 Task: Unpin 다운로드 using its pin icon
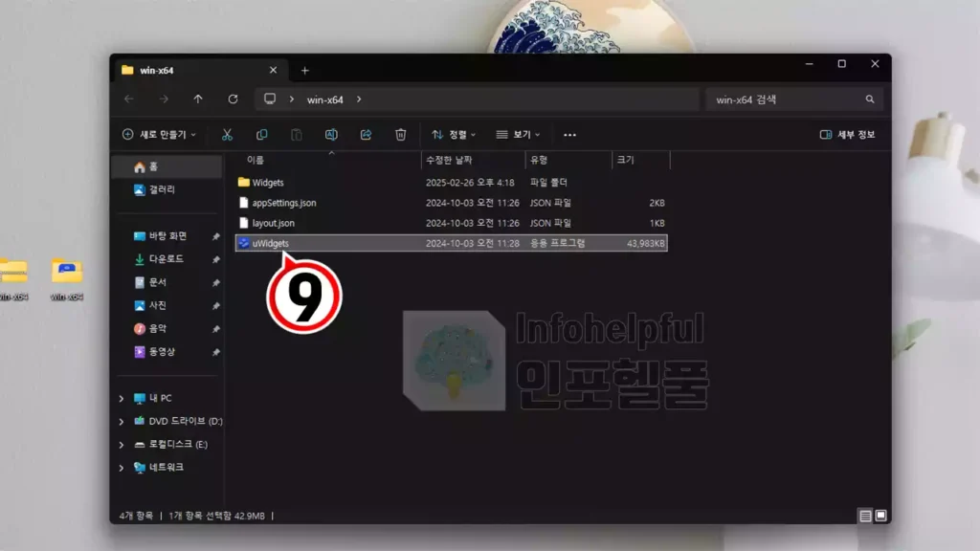[x=215, y=259]
